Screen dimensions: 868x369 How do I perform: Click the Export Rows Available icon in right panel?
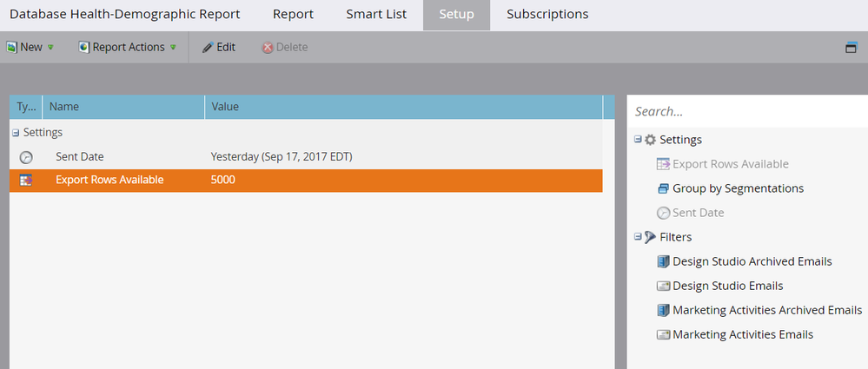[x=663, y=164]
